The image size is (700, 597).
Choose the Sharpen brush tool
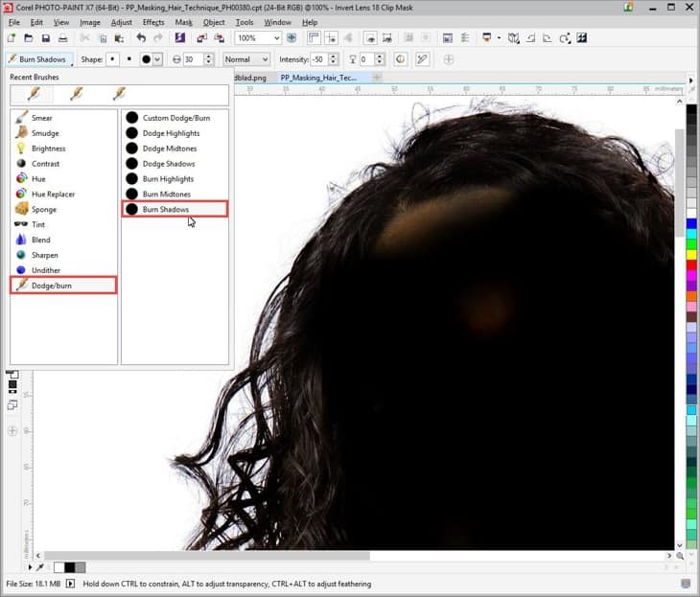click(44, 255)
